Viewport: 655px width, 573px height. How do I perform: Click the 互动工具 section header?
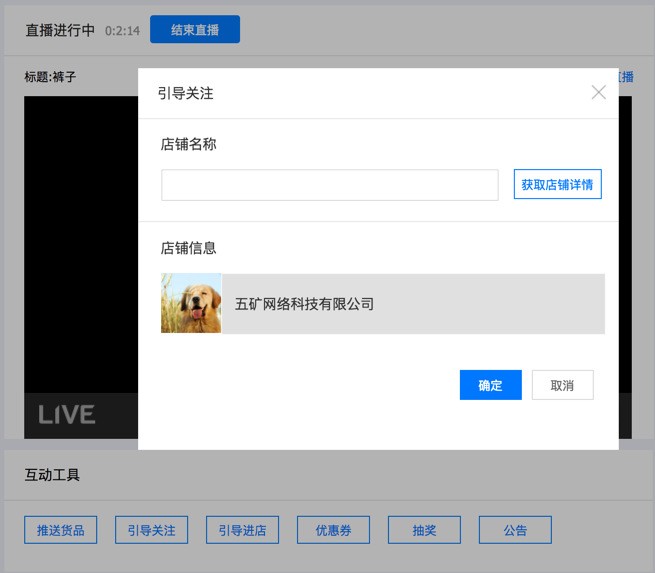[x=52, y=475]
